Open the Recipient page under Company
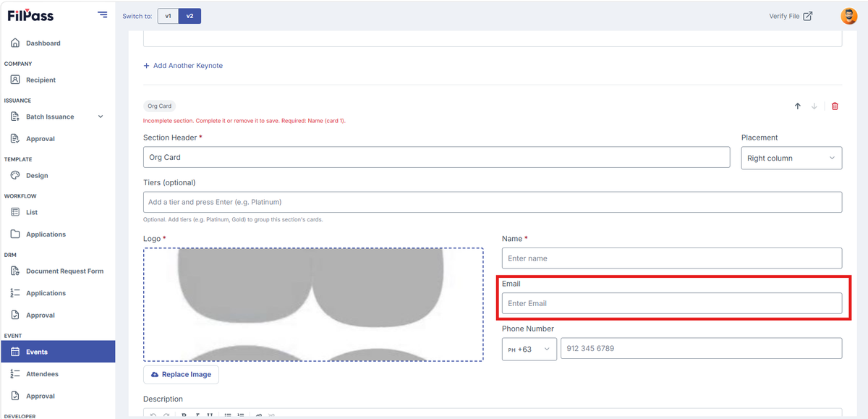 41,80
